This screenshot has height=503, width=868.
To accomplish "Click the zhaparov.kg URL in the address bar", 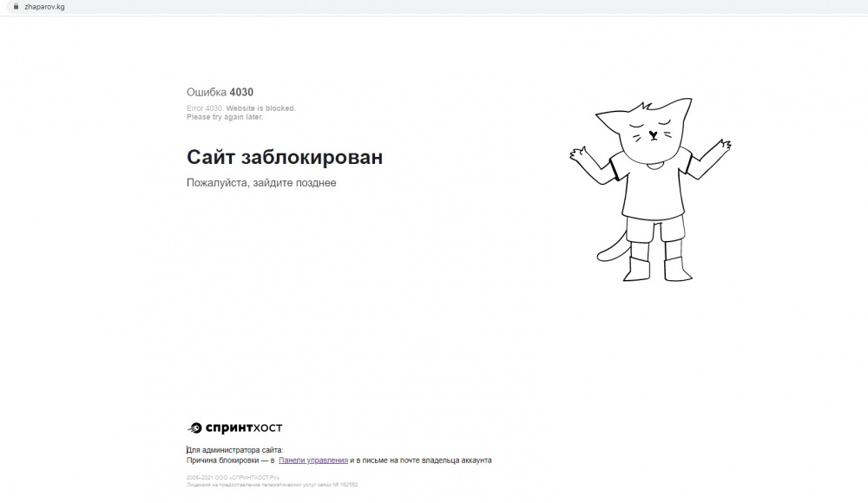I will tap(43, 6).
